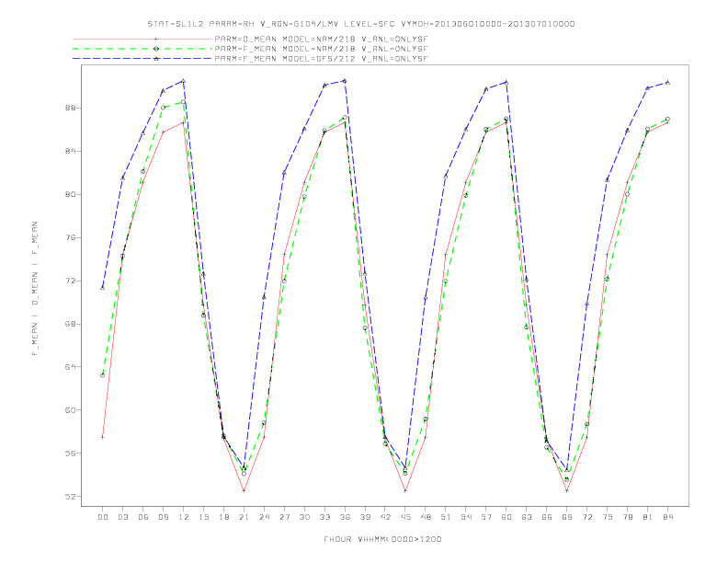Image resolution: width=728 pixels, height=563 pixels.
Task: Click the x-axis tick label 15
Action: coord(203,517)
